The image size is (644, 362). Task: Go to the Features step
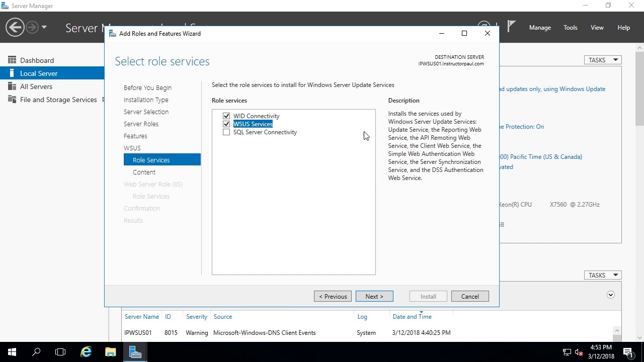135,136
